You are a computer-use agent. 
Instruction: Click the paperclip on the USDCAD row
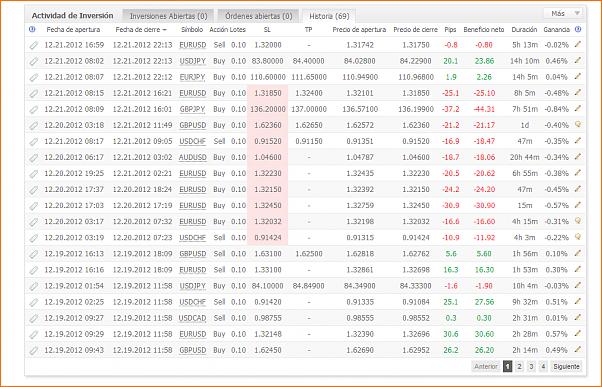(34, 319)
